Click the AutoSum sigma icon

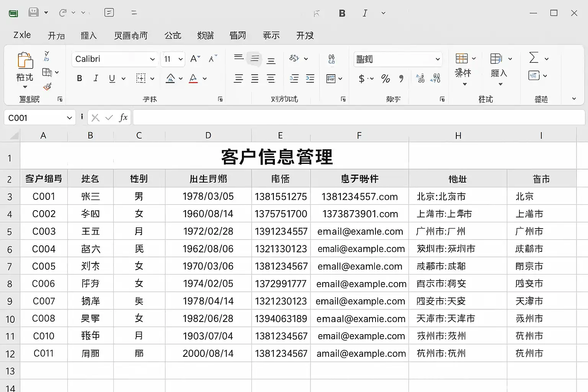coord(534,58)
